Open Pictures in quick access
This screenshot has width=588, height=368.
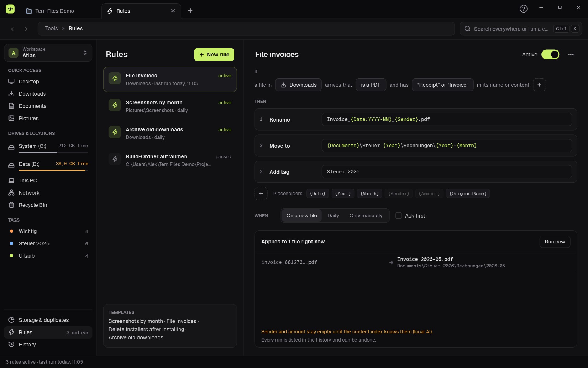click(x=48, y=118)
